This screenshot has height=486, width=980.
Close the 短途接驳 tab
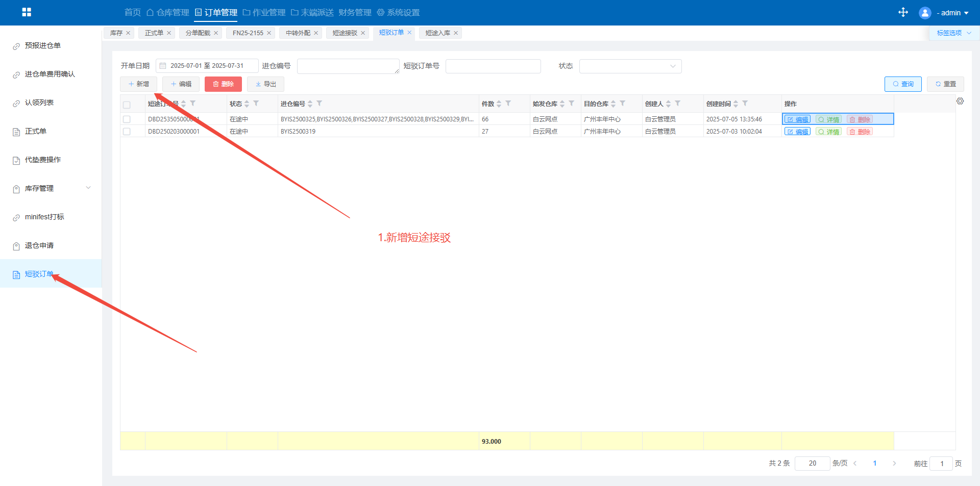(363, 33)
